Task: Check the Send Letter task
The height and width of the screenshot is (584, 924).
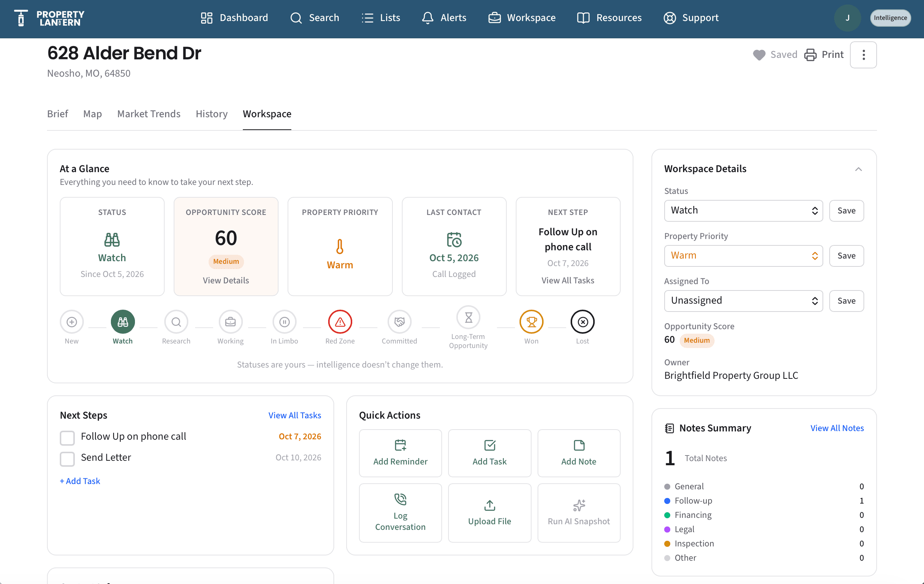Action: pos(67,459)
